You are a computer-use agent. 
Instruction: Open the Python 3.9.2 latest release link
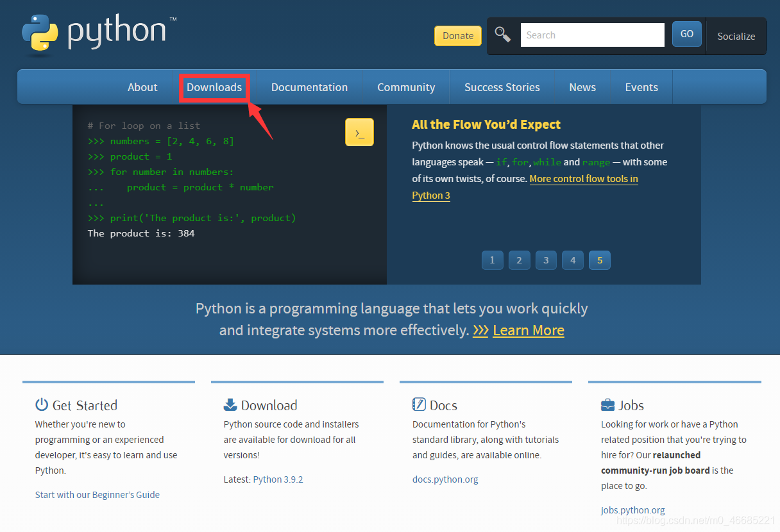click(278, 479)
